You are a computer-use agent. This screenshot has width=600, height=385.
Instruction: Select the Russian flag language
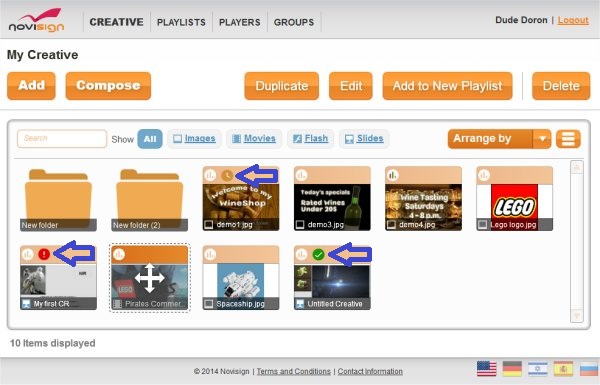[x=589, y=369]
